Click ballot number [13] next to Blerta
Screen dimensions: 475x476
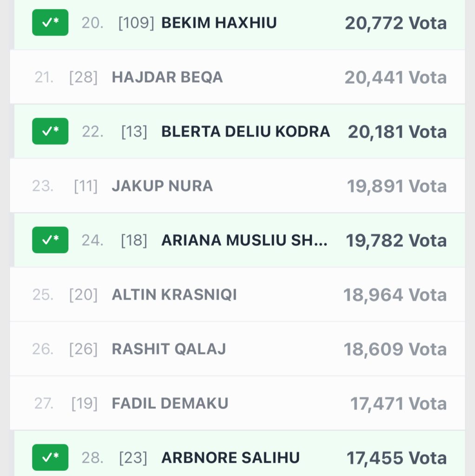click(x=134, y=132)
